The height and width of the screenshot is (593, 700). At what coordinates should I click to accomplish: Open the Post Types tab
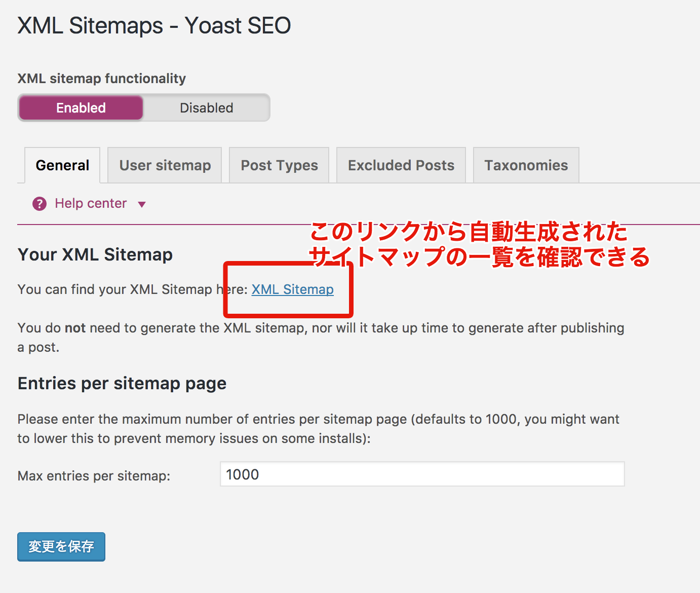(279, 165)
